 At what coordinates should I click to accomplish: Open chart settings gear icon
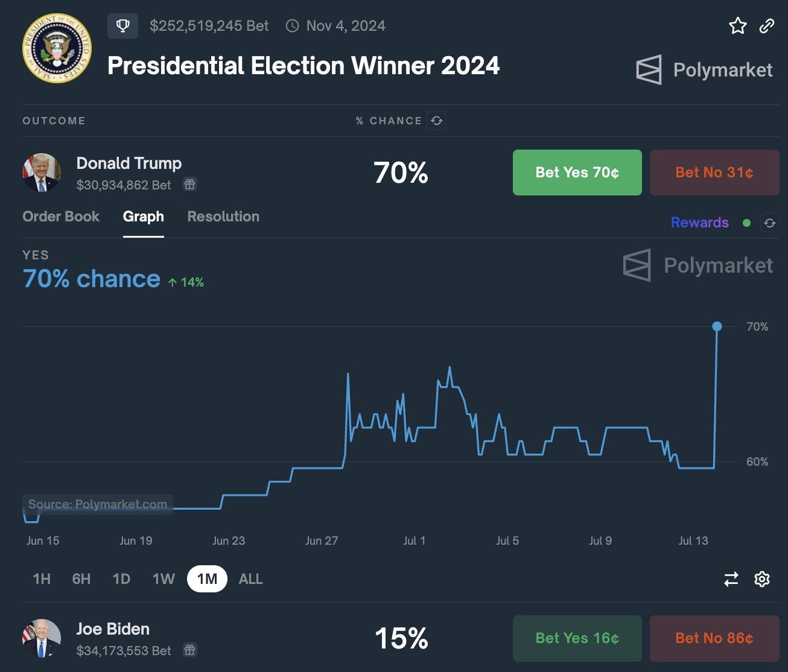(x=762, y=579)
